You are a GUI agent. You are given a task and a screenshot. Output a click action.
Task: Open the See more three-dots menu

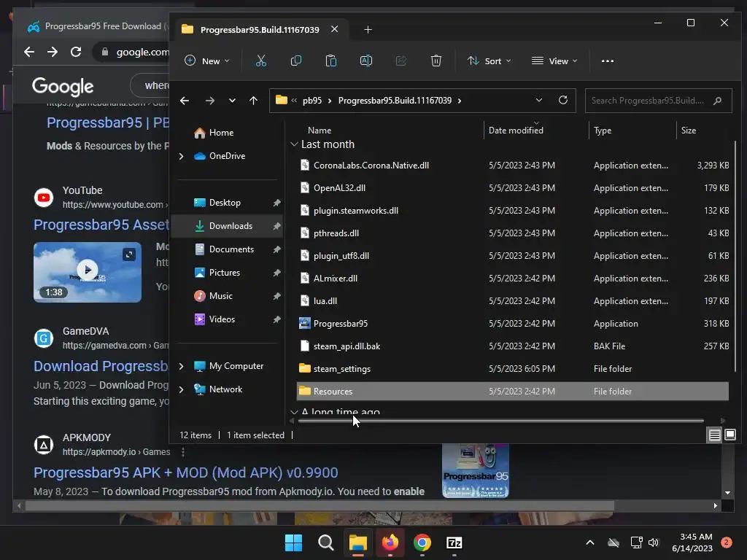[608, 61]
